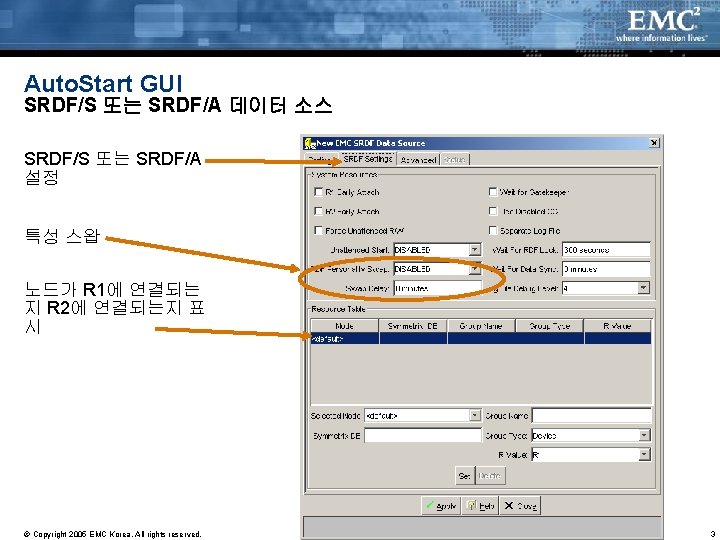The image size is (720, 540).
Task: Open the Personality Swap dropdown
Action: (475, 269)
